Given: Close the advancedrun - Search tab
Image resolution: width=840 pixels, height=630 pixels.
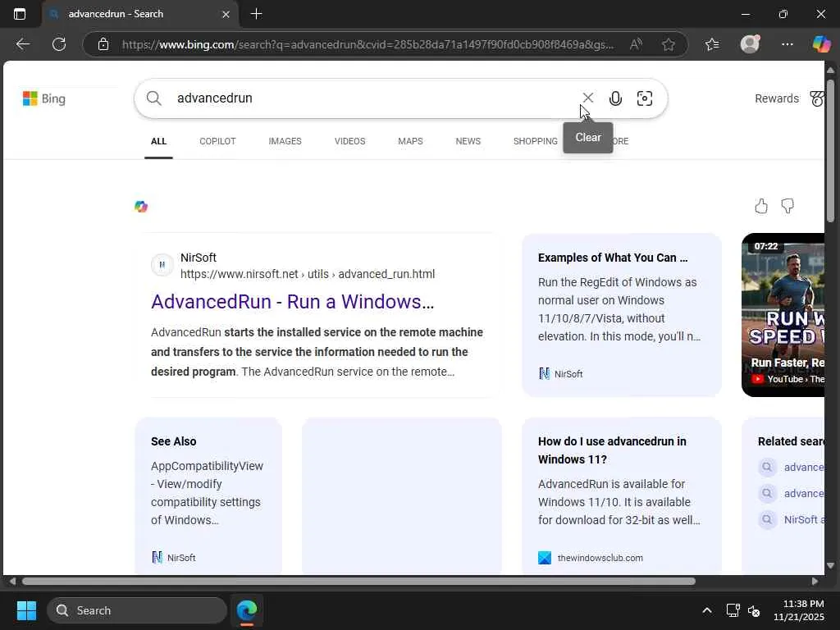Looking at the screenshot, I should [226, 15].
